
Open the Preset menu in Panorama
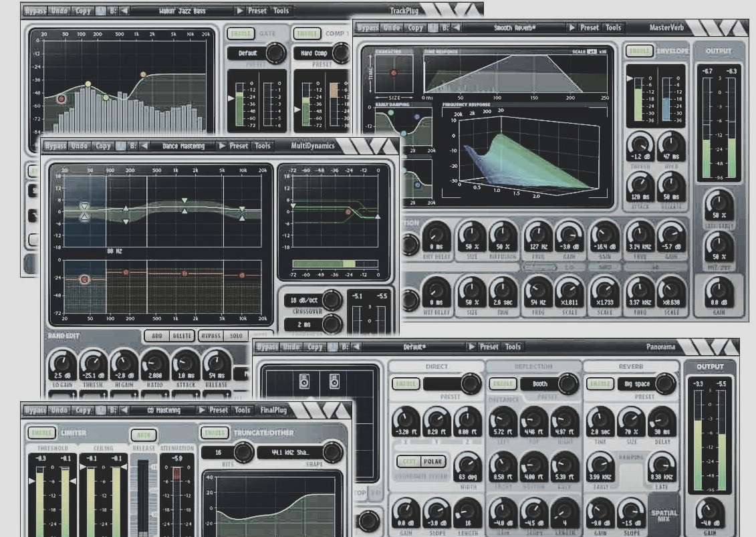489,347
